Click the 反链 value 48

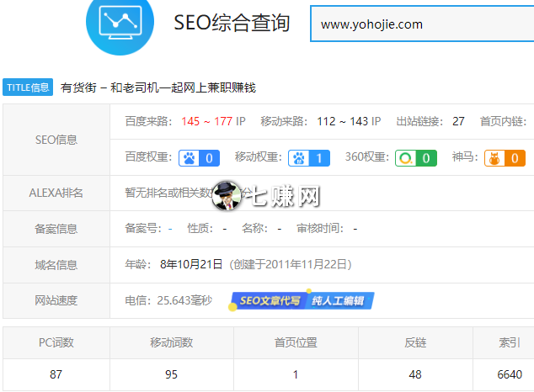tap(415, 374)
